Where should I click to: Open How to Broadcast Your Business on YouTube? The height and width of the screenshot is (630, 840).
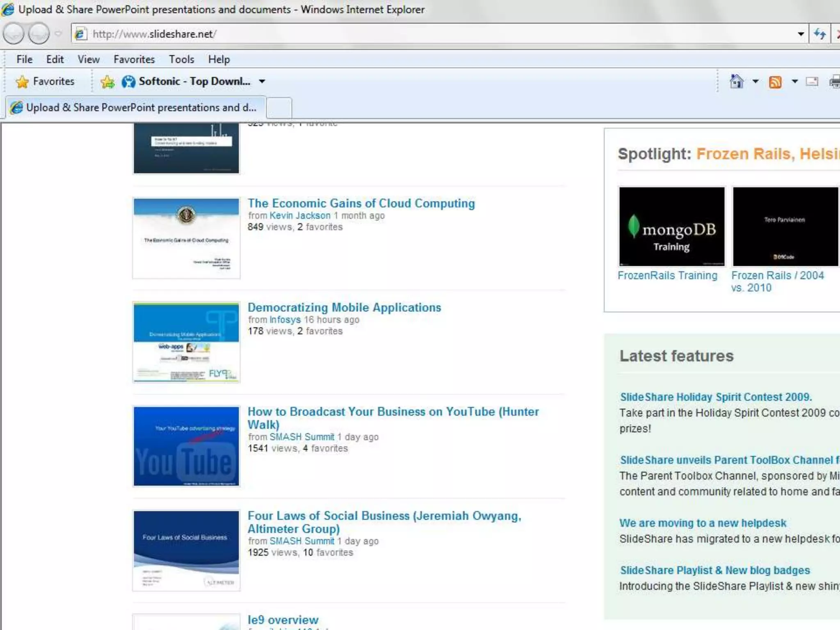pos(393,418)
